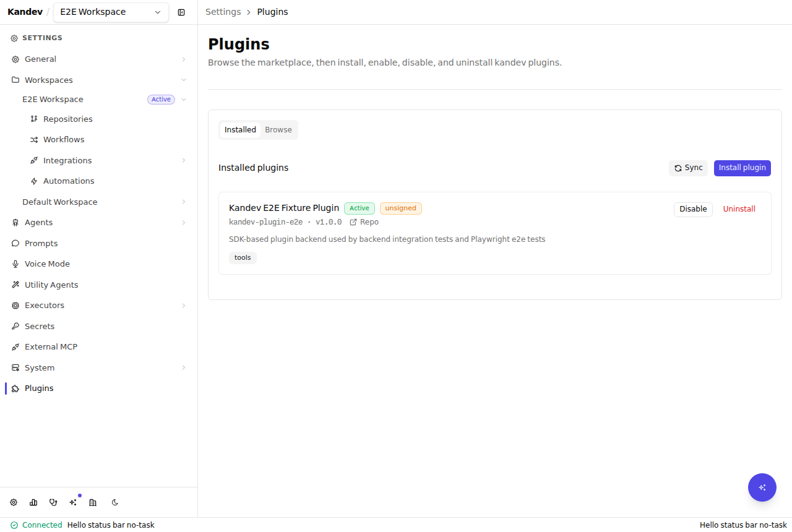Toggle the sidebar panel icon
This screenshot has width=792, height=532.
pyautogui.click(x=181, y=12)
